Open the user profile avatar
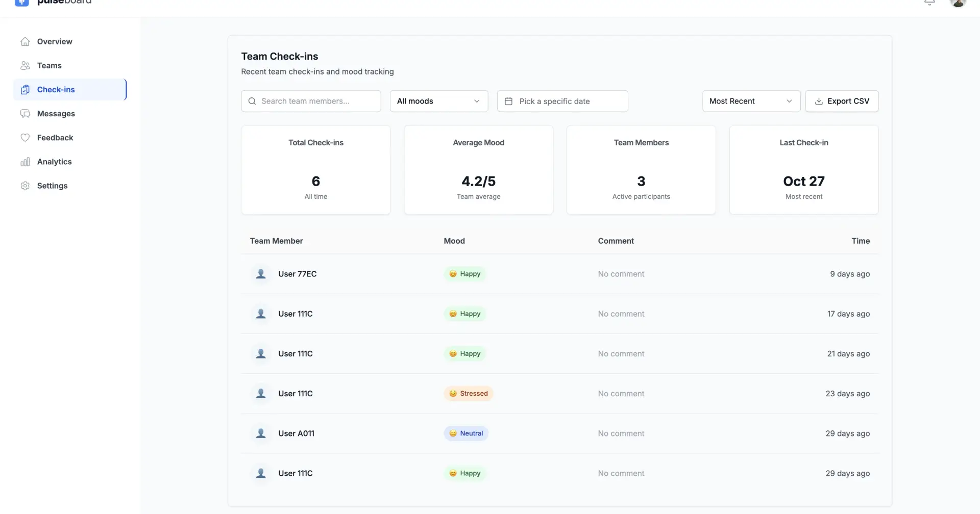Viewport: 980px width, 514px height. tap(958, 3)
